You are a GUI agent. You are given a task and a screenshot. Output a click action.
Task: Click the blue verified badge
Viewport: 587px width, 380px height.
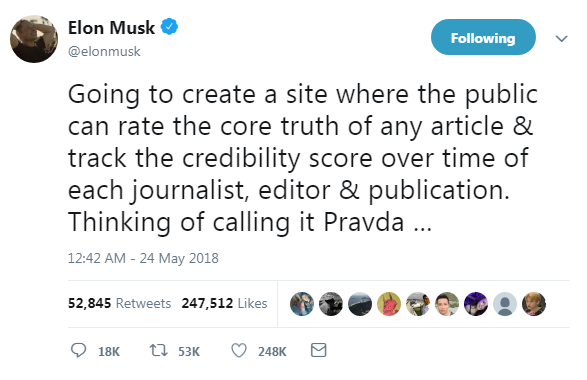[170, 27]
